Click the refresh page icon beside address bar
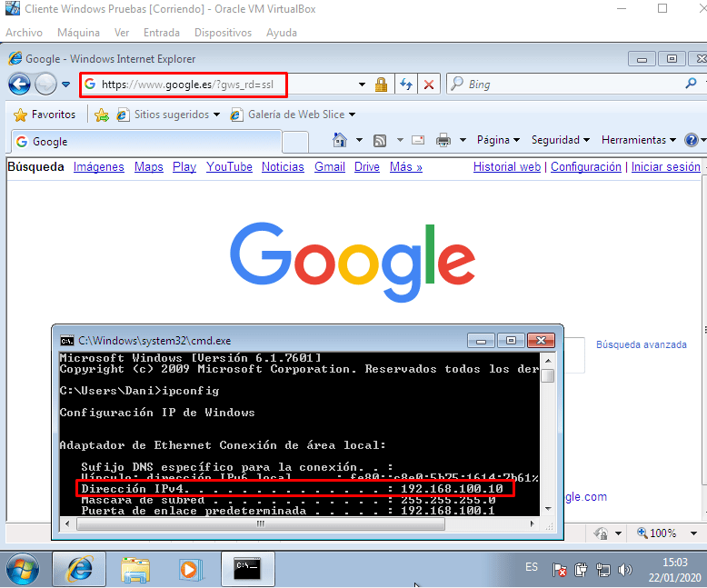 tap(406, 85)
